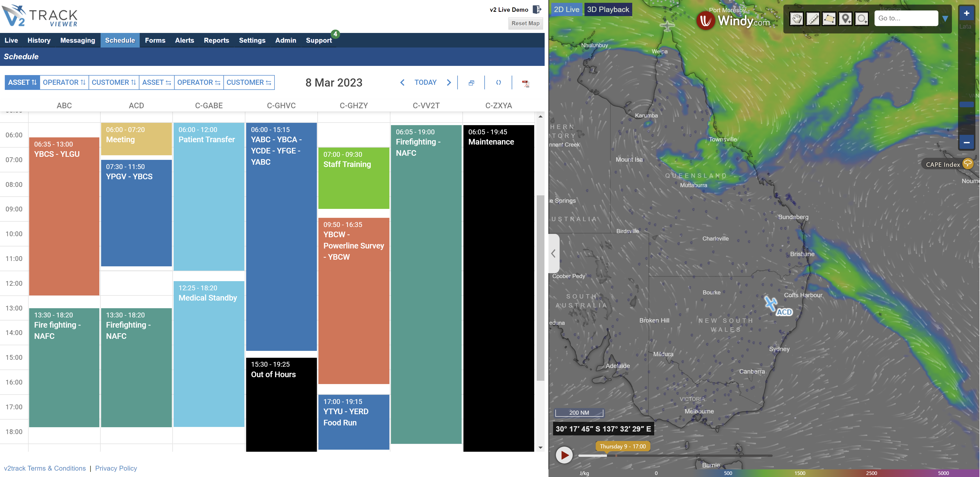Switch to CUSTOMER vertical sort view
This screenshot has height=477, width=980.
coord(113,82)
